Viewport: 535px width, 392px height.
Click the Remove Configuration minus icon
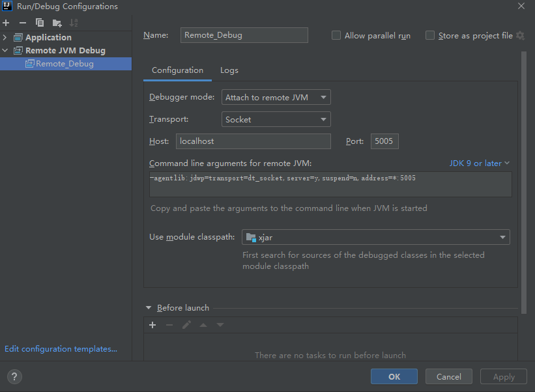click(23, 23)
